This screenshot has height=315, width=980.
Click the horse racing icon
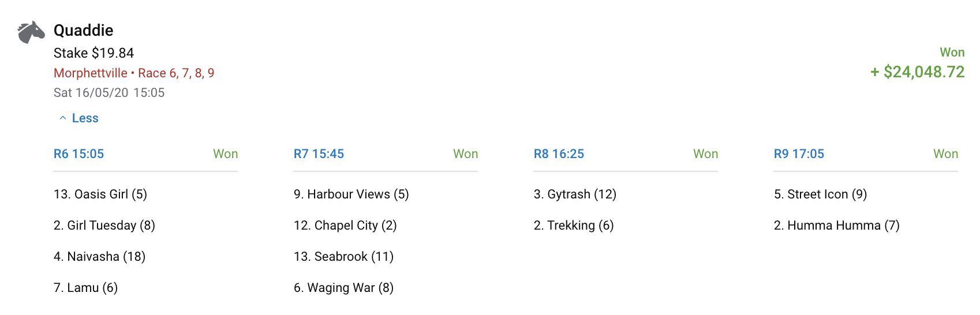point(31,32)
